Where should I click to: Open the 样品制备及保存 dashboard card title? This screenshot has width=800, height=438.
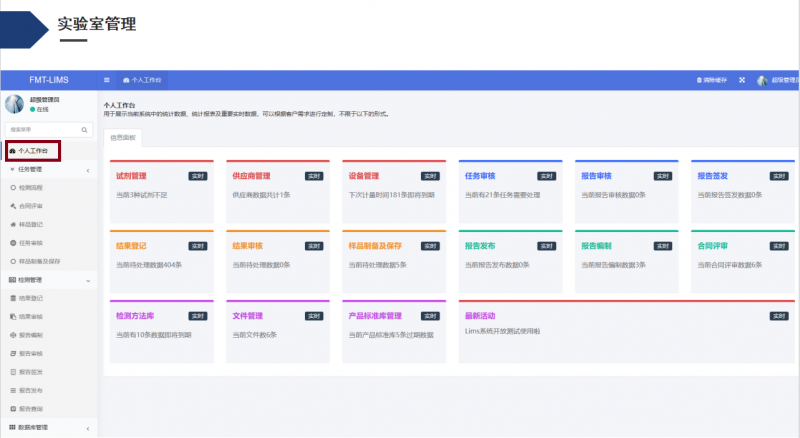375,246
